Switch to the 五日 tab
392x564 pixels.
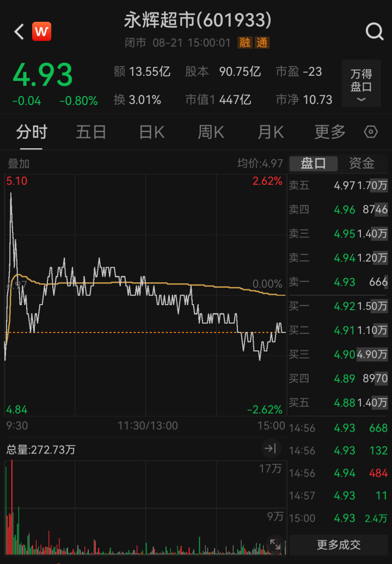point(91,132)
